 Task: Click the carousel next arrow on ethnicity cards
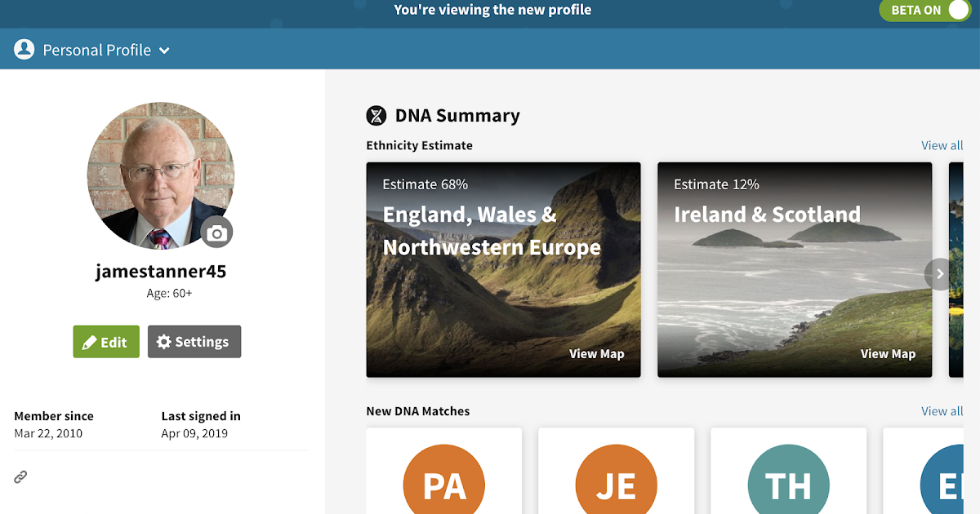[x=939, y=273]
